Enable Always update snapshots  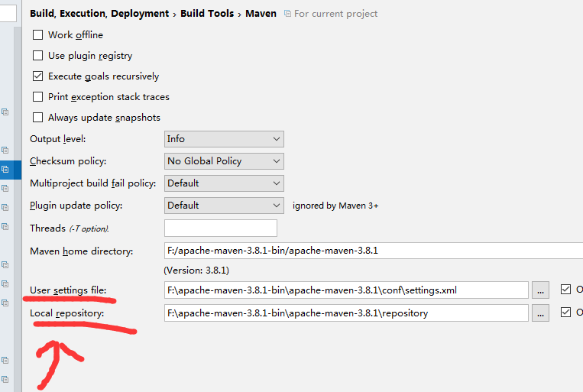click(38, 118)
